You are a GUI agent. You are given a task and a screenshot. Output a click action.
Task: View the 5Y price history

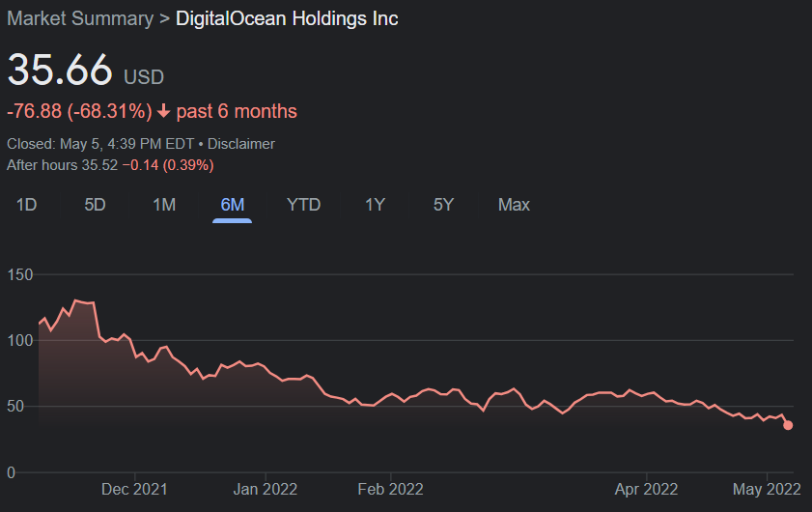click(443, 205)
